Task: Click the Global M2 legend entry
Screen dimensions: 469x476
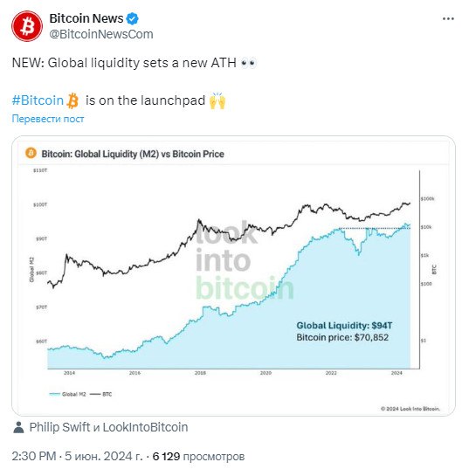Action: point(68,394)
